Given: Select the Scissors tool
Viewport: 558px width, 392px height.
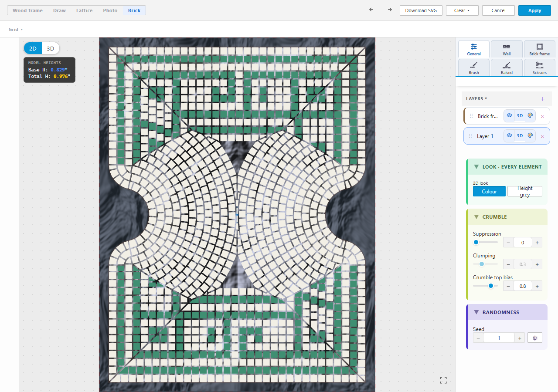Looking at the screenshot, I should point(539,68).
